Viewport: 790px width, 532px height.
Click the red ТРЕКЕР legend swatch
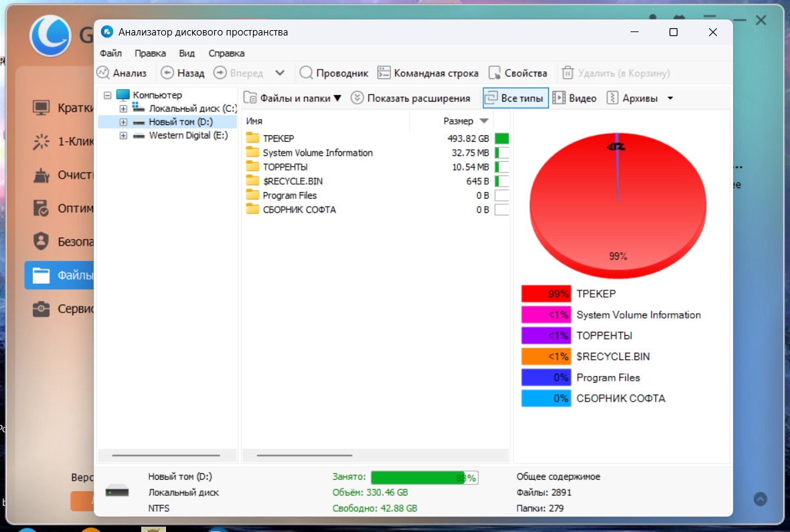(546, 294)
